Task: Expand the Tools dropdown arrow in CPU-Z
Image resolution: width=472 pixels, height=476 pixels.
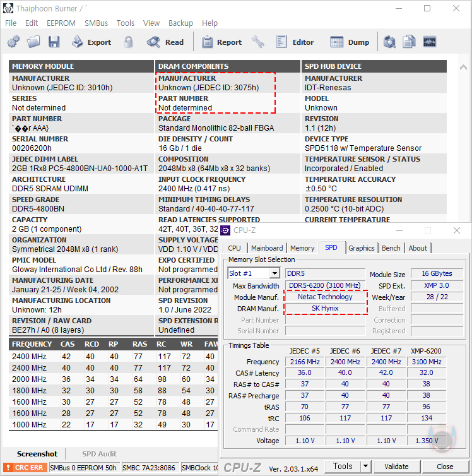Action: coord(366,466)
